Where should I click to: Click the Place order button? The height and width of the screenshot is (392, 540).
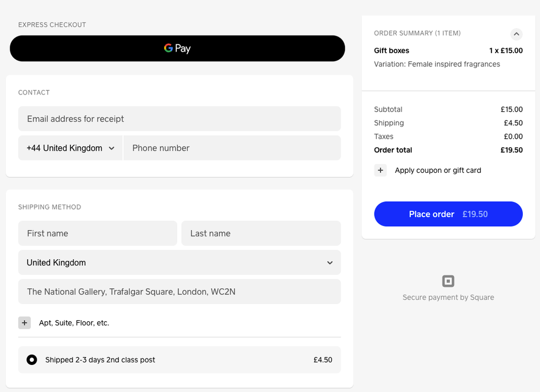448,214
